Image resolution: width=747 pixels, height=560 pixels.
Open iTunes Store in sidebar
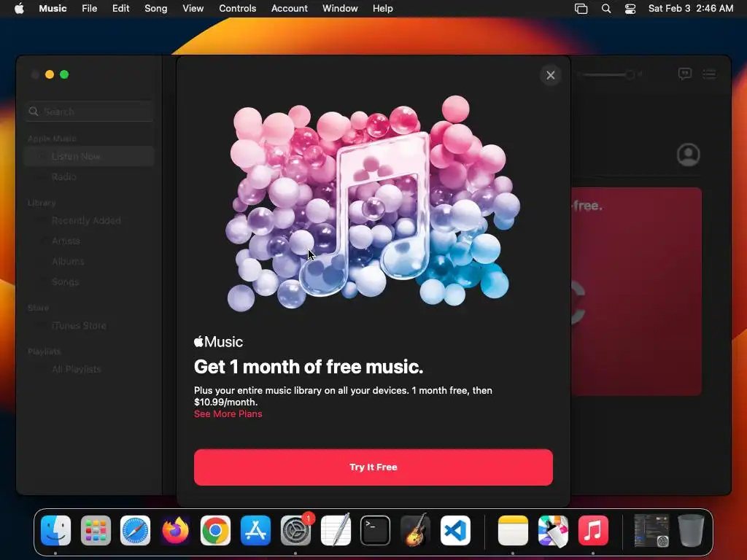click(x=90, y=326)
